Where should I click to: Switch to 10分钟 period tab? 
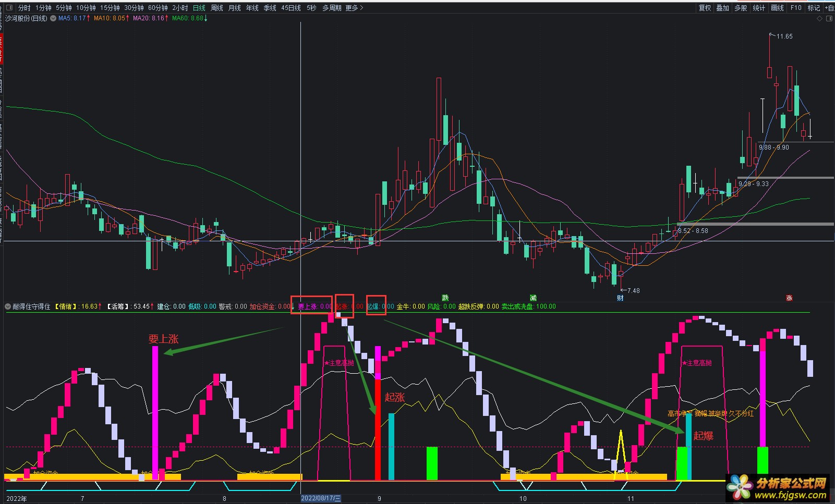[86, 8]
